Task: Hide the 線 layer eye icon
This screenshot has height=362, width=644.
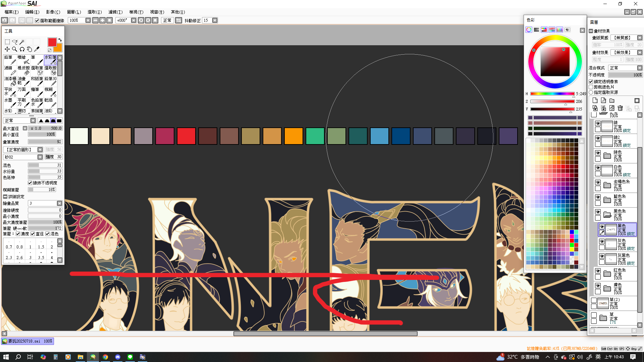Action: 598,123
